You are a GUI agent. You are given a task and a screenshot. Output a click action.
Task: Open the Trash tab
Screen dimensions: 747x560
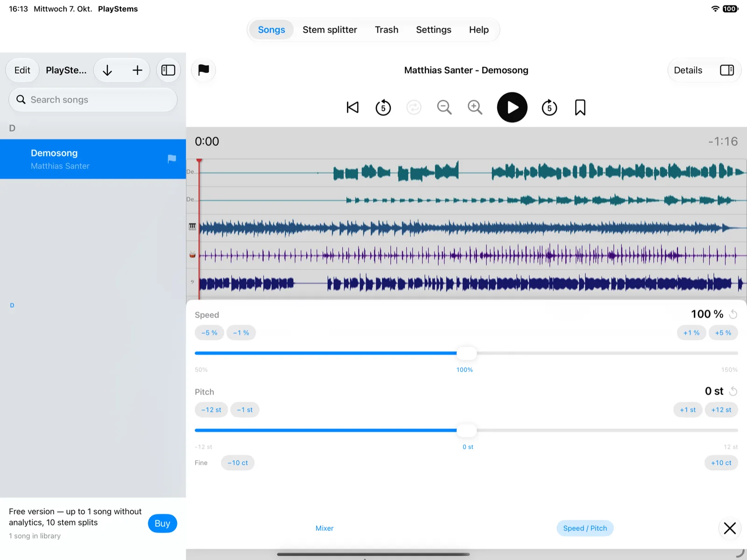(387, 30)
